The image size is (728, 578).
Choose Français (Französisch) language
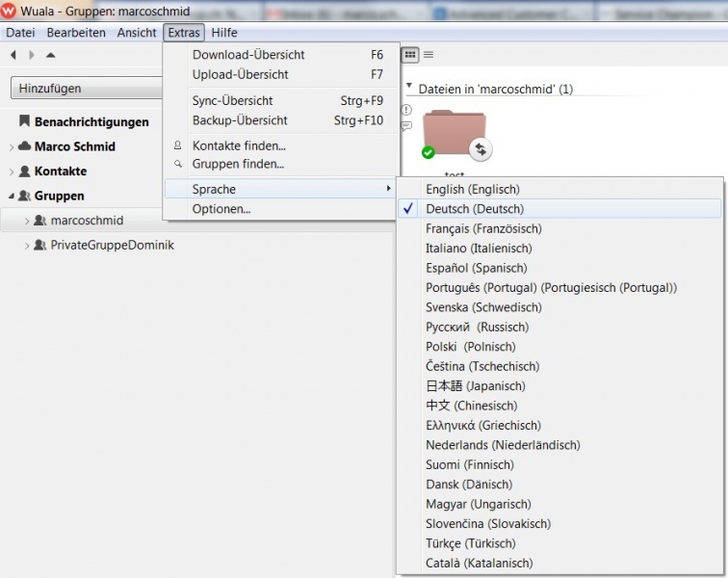tap(559, 228)
